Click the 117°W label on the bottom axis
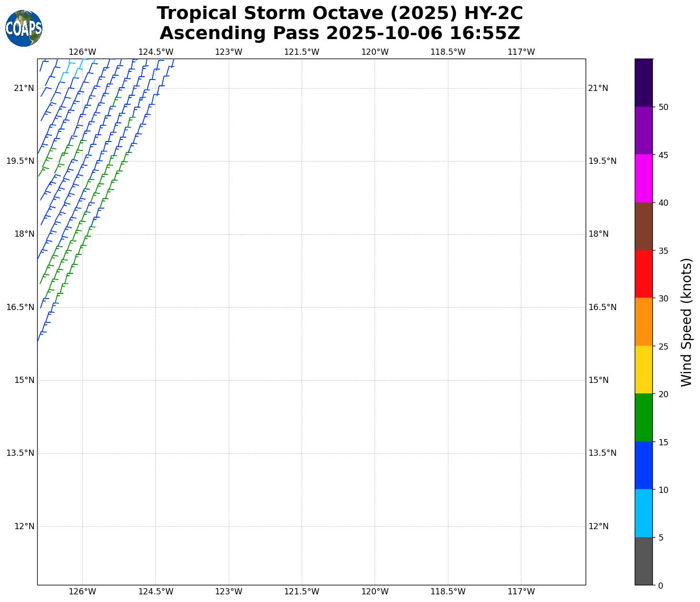The image size is (700, 602). (521, 592)
